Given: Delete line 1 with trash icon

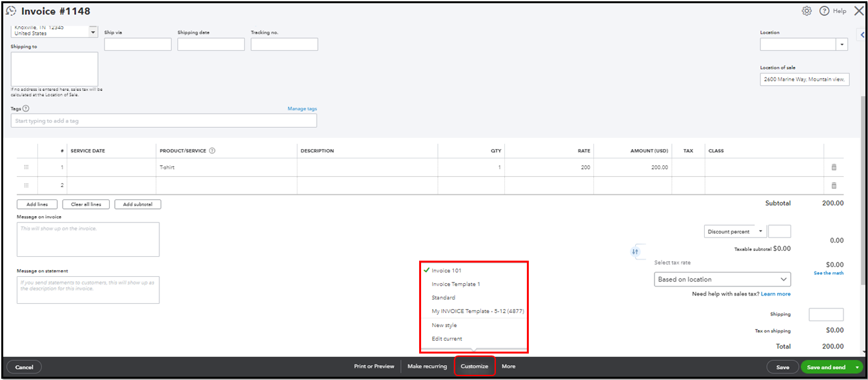Looking at the screenshot, I should coord(834,167).
